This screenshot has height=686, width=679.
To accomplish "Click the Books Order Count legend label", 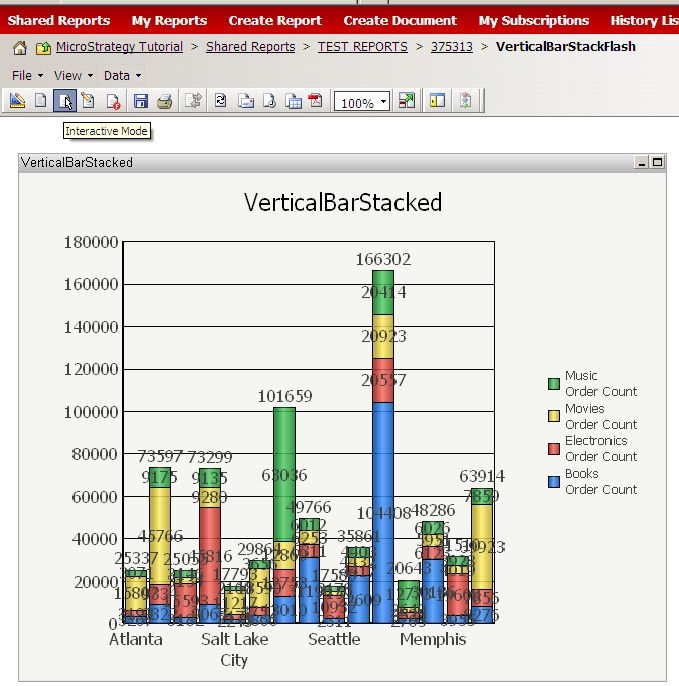I will 601,482.
